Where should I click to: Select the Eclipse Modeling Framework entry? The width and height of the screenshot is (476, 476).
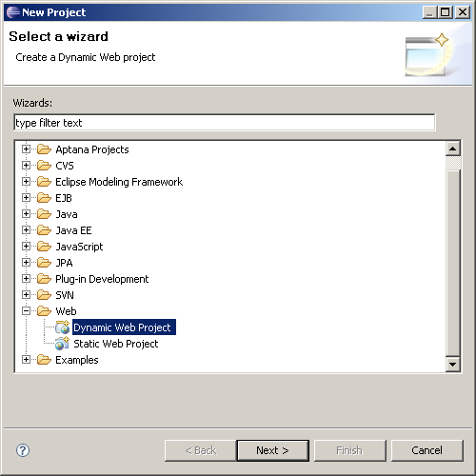pos(119,182)
